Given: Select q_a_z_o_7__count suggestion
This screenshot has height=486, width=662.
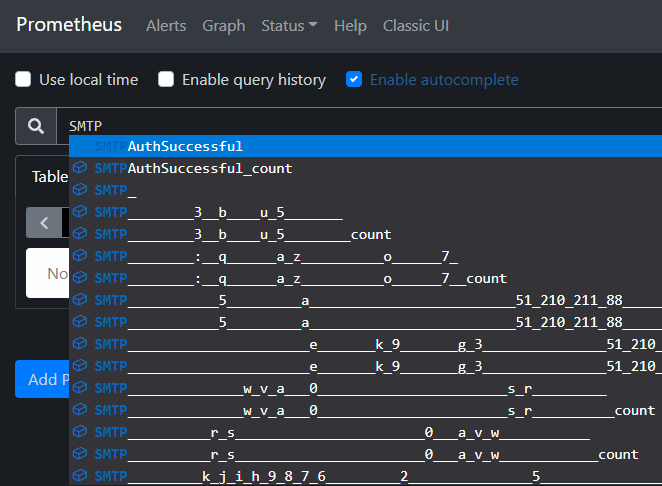Looking at the screenshot, I should [x=365, y=278].
